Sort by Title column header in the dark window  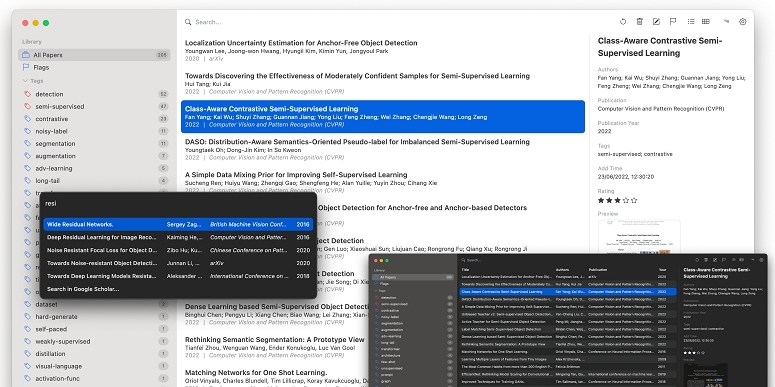(x=465, y=270)
